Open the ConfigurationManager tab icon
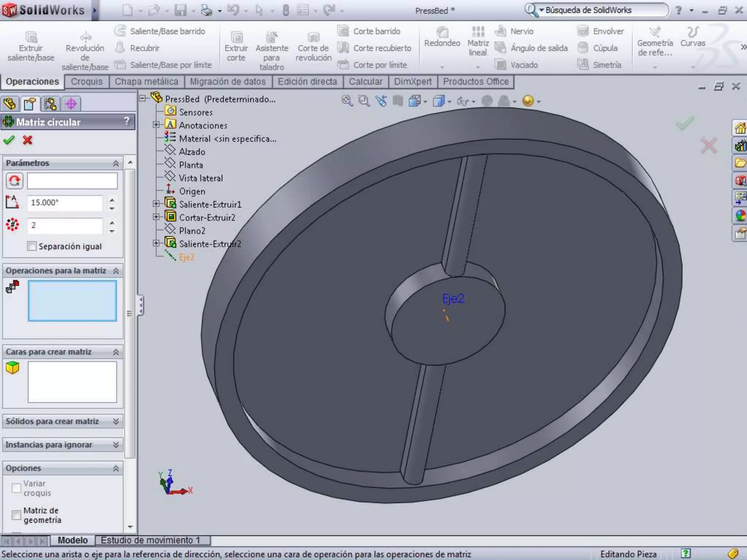Screen dimensions: 747x560 pyautogui.click(x=50, y=104)
